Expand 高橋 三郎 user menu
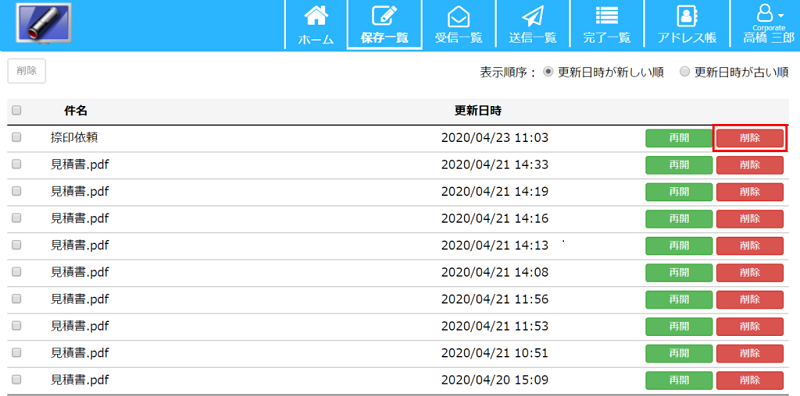This screenshot has height=396, width=800. (768, 24)
